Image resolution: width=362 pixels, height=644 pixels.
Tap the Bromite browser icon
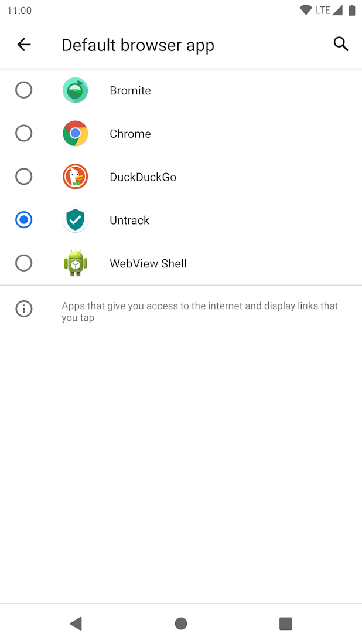[75, 90]
